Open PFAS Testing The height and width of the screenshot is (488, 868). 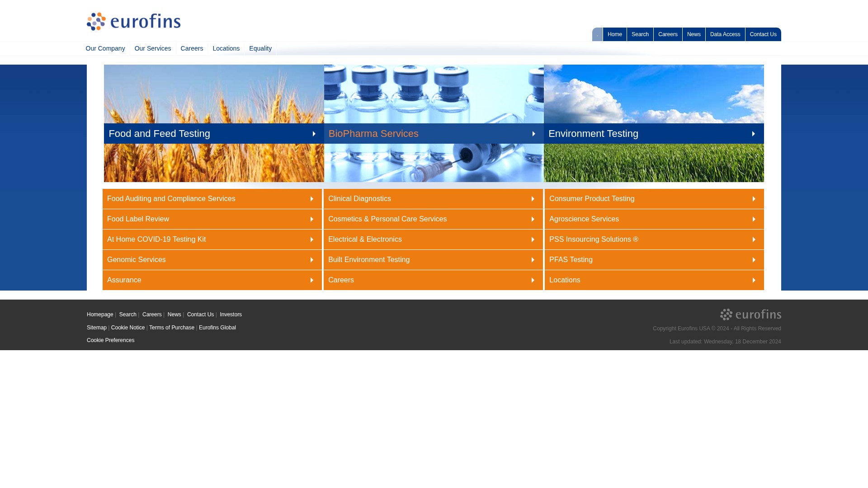(x=654, y=260)
